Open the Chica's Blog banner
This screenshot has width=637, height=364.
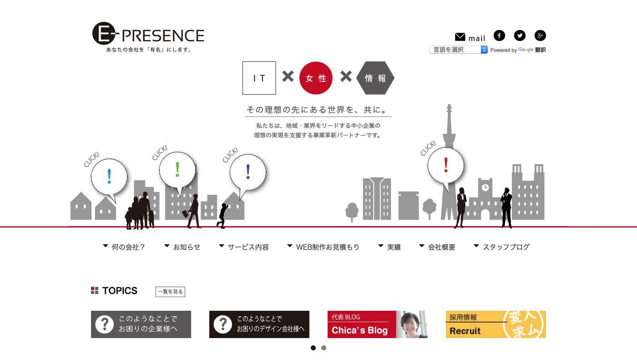pyautogui.click(x=378, y=324)
